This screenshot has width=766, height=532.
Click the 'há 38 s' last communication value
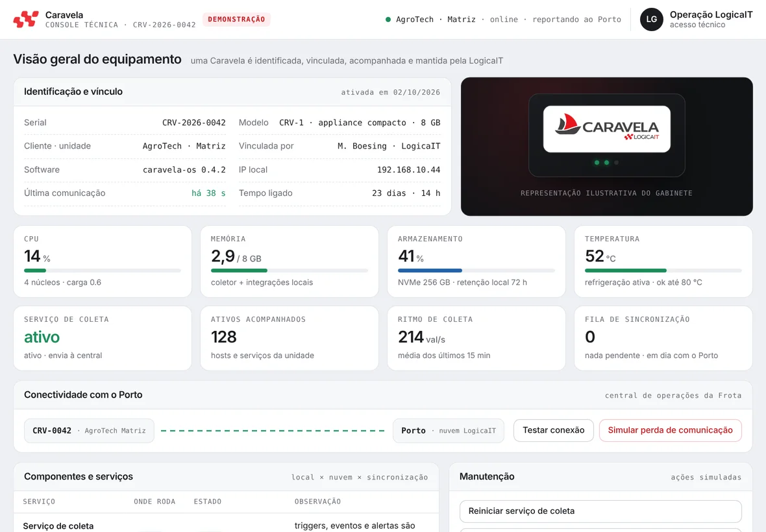point(208,193)
